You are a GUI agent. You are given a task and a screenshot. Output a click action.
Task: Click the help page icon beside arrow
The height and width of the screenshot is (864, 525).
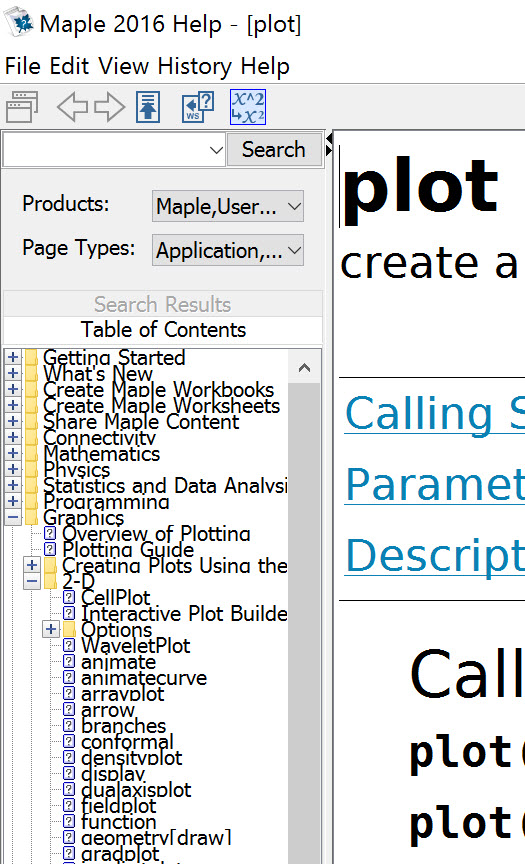[69, 709]
